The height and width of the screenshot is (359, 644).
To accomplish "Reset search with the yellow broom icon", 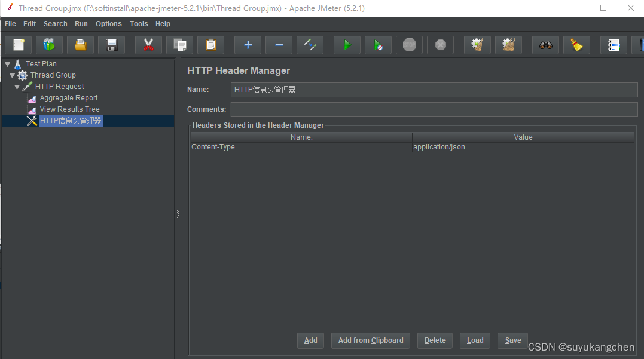I will click(x=576, y=45).
